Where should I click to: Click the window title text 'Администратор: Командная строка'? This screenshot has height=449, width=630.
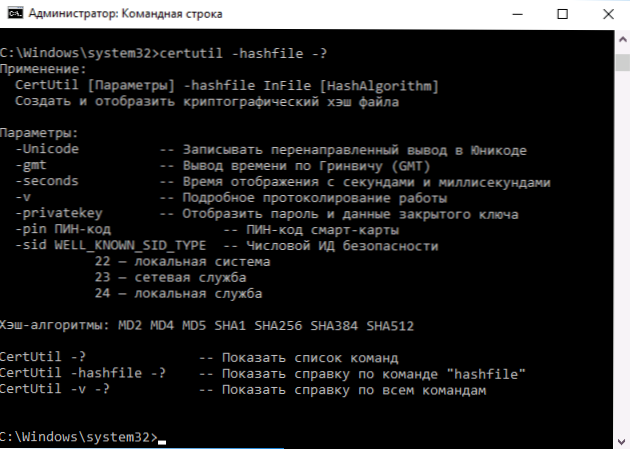125,14
